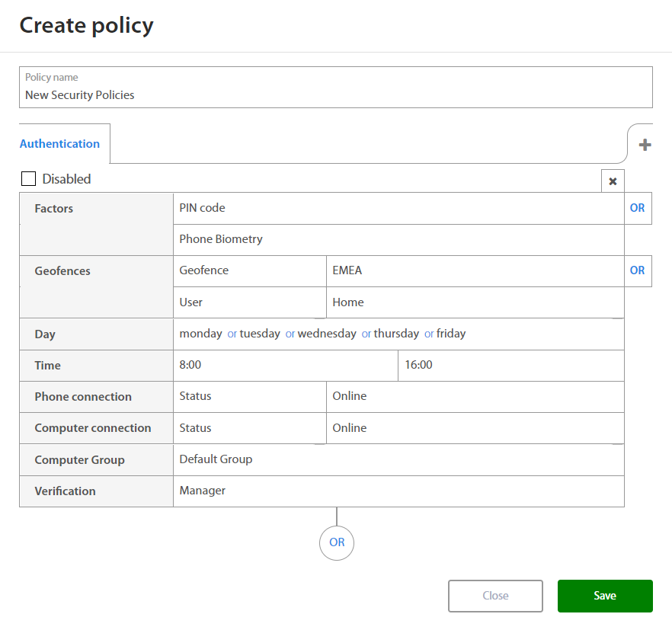Open the Default Group computer group field

pos(398,459)
